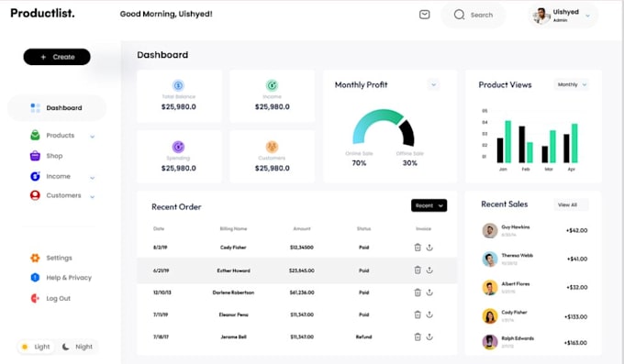Switch to Night mode

pyautogui.click(x=78, y=347)
